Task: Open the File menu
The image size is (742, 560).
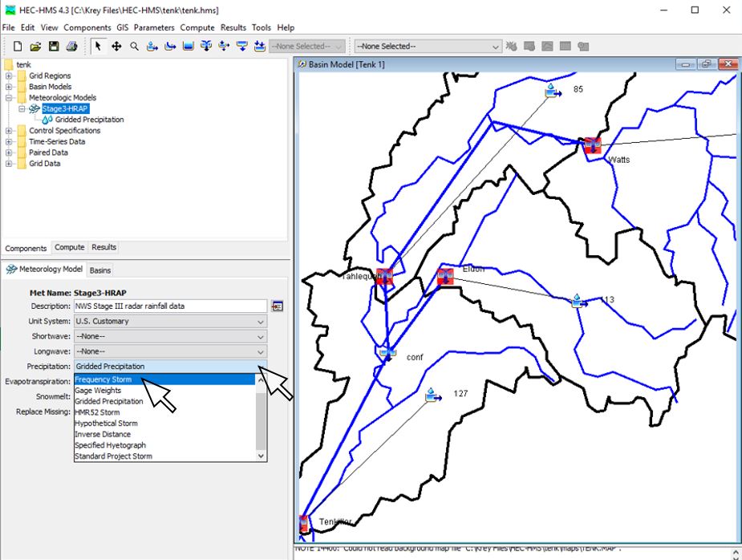Action: pyautogui.click(x=9, y=27)
